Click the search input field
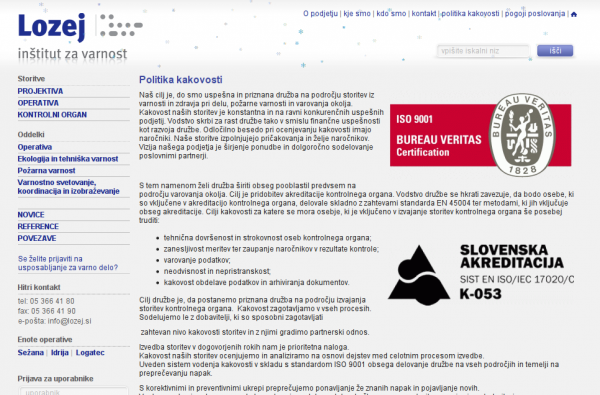Screen dimensions: 600x395 pos(483,51)
